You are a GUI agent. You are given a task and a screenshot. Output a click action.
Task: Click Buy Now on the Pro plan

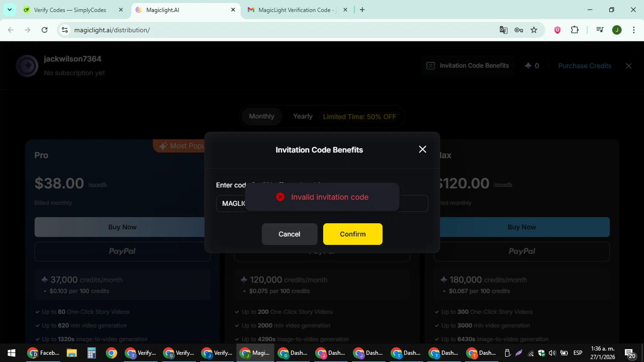[122, 227]
